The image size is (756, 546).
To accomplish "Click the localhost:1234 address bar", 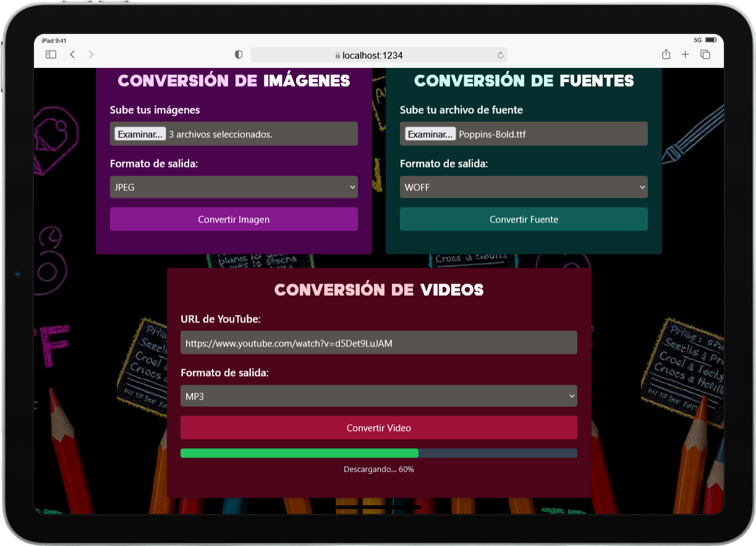I will (378, 56).
